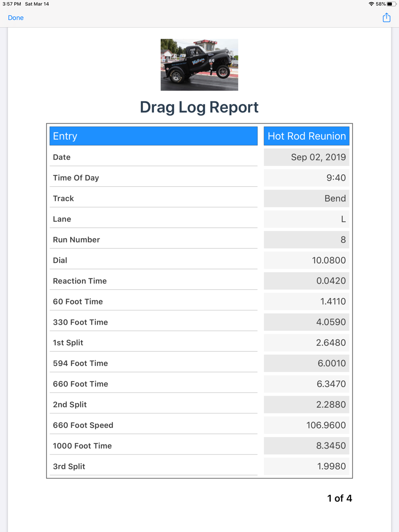Tap the 1000 Foot Time row label
The image size is (399, 532).
[x=82, y=446]
